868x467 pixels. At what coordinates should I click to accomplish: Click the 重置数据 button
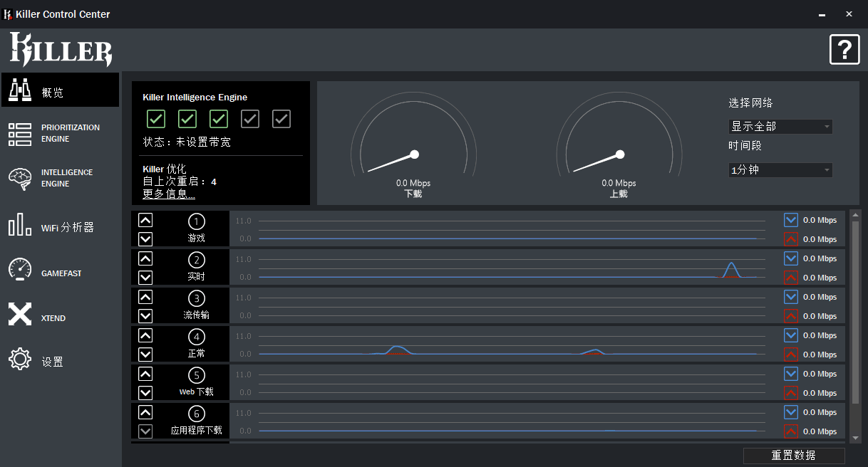tap(794, 456)
